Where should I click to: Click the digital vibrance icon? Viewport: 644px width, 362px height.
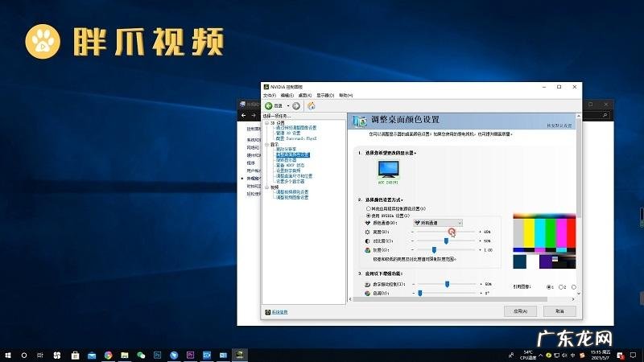click(x=368, y=284)
